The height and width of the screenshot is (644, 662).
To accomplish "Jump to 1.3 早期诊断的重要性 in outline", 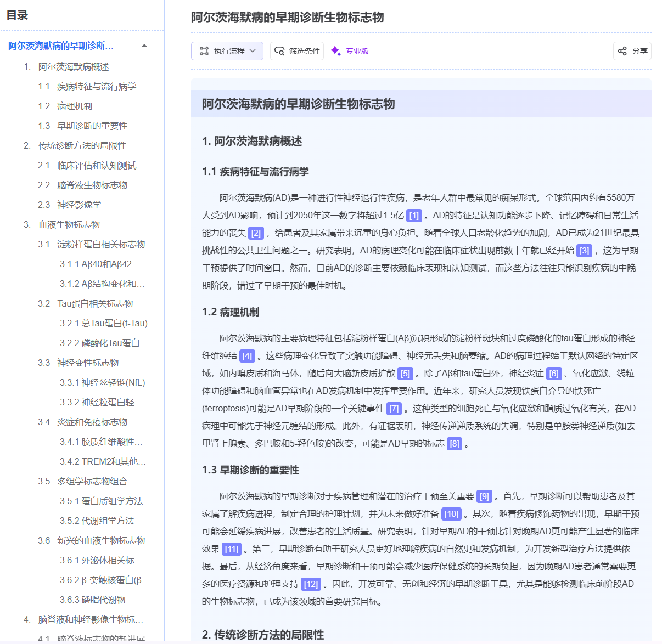I will [83, 126].
